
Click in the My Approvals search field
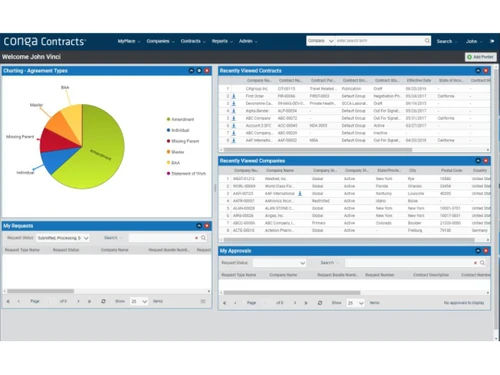pos(409,263)
